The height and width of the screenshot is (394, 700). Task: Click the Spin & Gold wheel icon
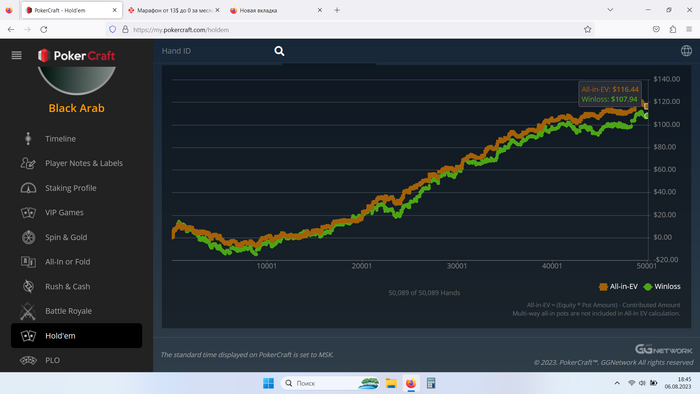click(x=28, y=237)
